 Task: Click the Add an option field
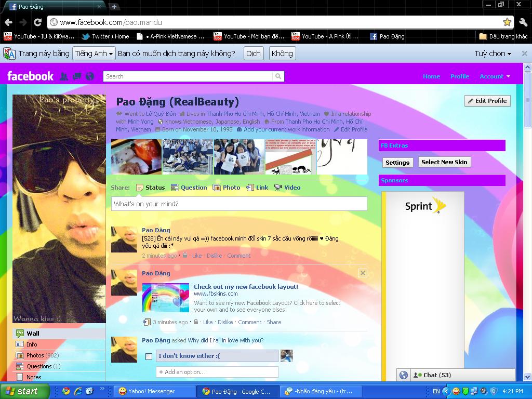[217, 372]
